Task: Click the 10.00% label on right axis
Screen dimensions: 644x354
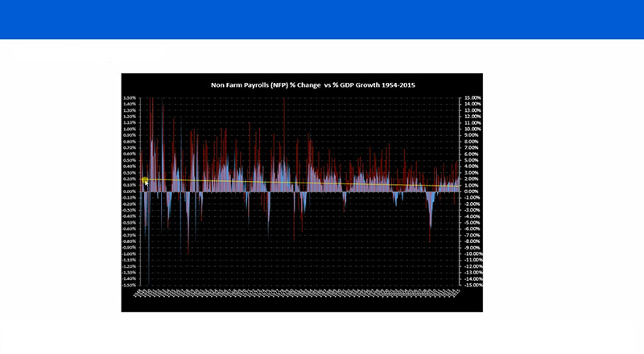Action: pos(473,129)
